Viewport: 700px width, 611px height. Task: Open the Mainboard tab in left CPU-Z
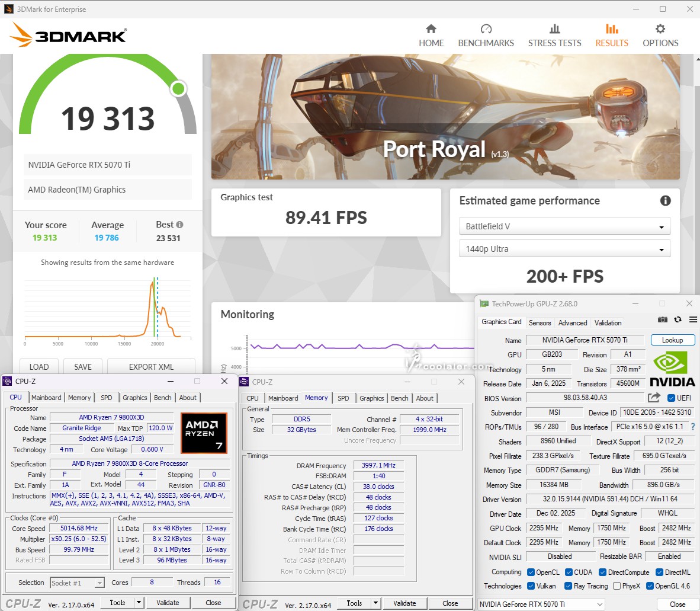pyautogui.click(x=46, y=398)
